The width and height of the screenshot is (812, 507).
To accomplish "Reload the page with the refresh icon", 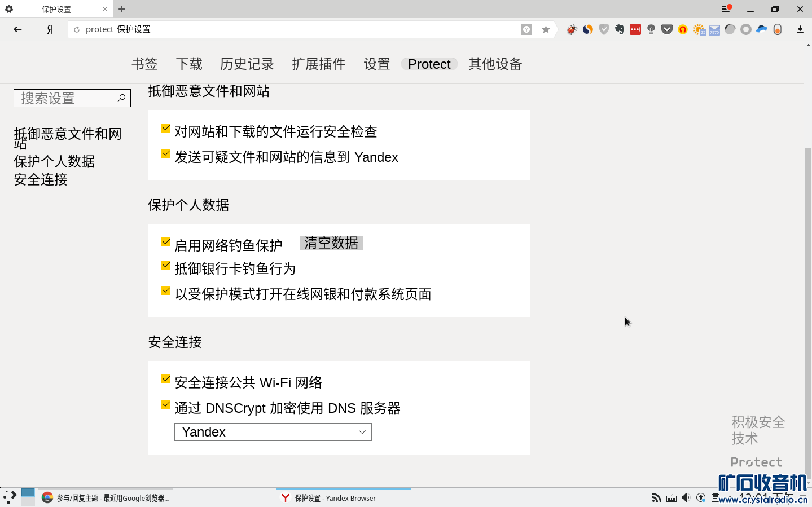I will click(77, 29).
